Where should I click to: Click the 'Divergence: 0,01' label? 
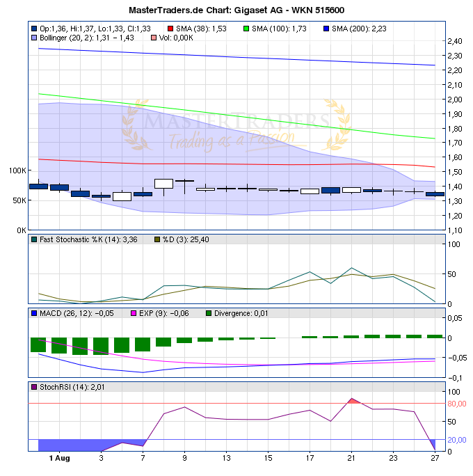pyautogui.click(x=241, y=313)
